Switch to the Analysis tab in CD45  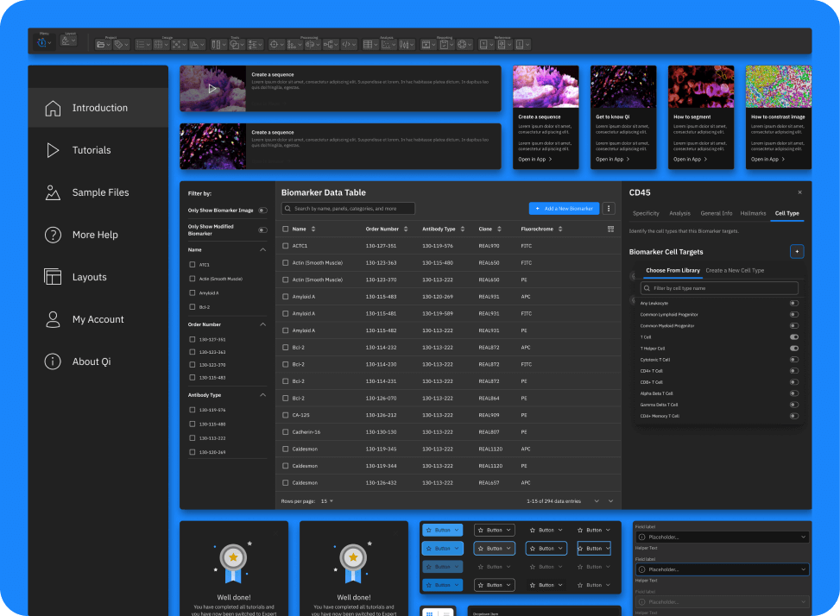pyautogui.click(x=679, y=213)
